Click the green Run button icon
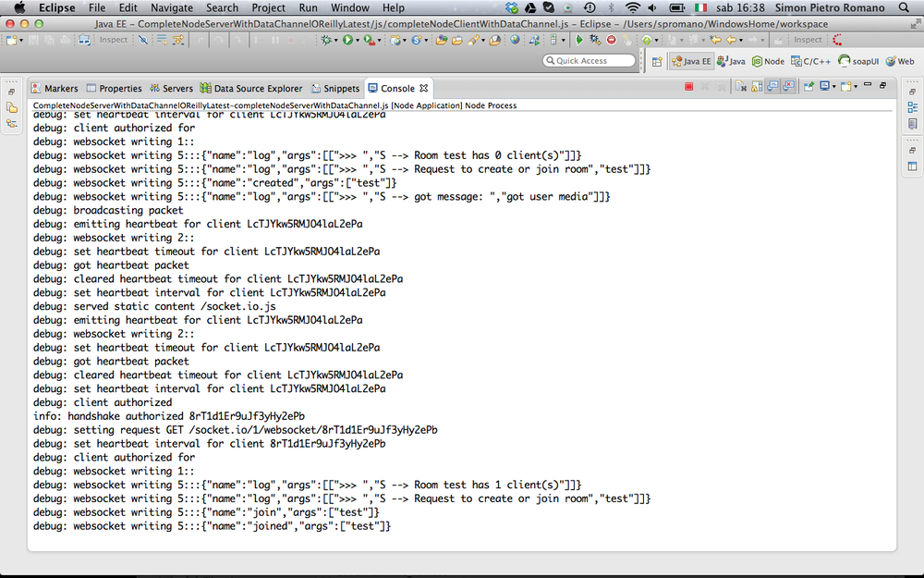Screen dimensions: 924x578 (347, 40)
